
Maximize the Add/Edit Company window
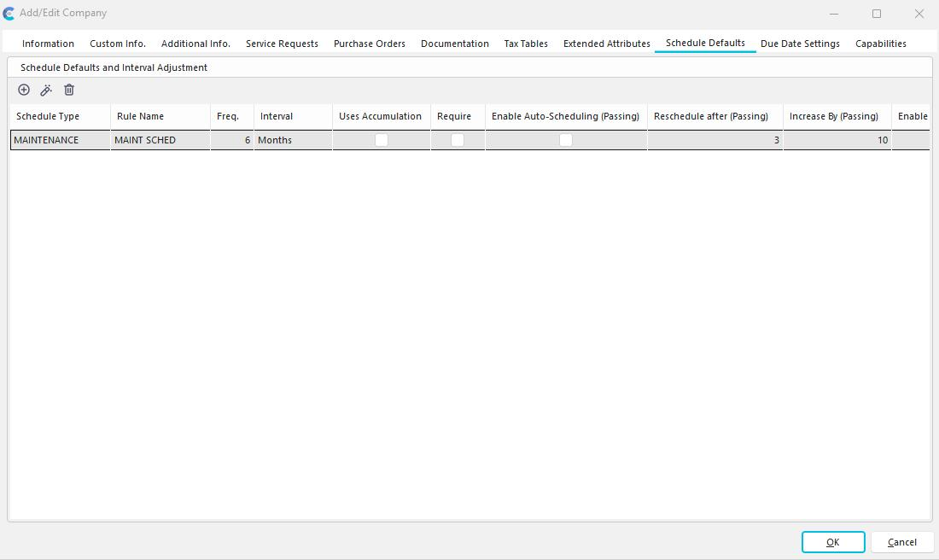(877, 13)
